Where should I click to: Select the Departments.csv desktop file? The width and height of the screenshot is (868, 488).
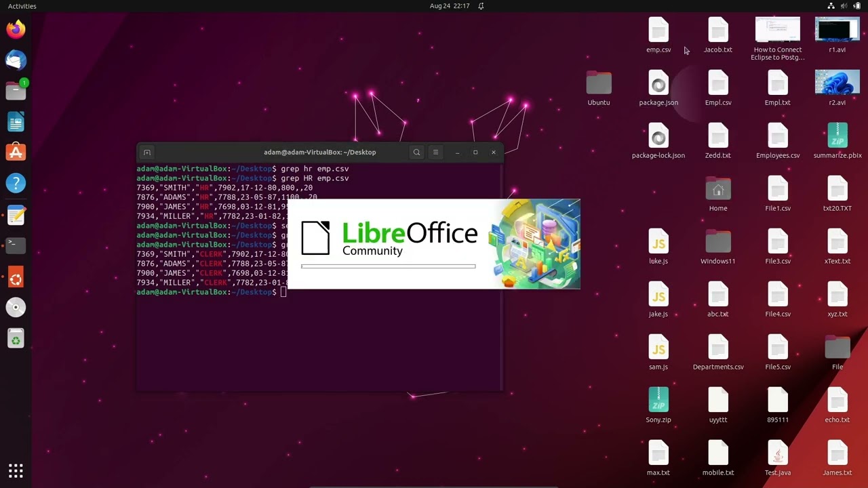(718, 352)
